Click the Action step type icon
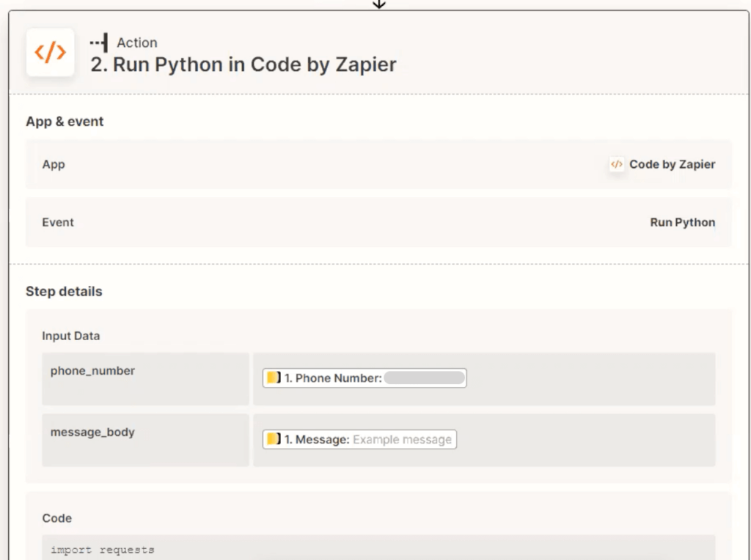 99,43
